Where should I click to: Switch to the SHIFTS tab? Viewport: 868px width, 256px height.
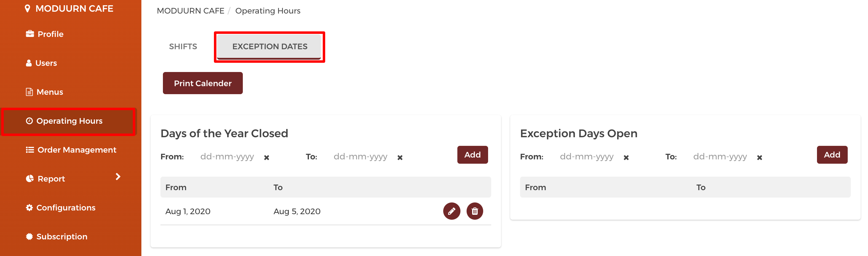tap(183, 46)
